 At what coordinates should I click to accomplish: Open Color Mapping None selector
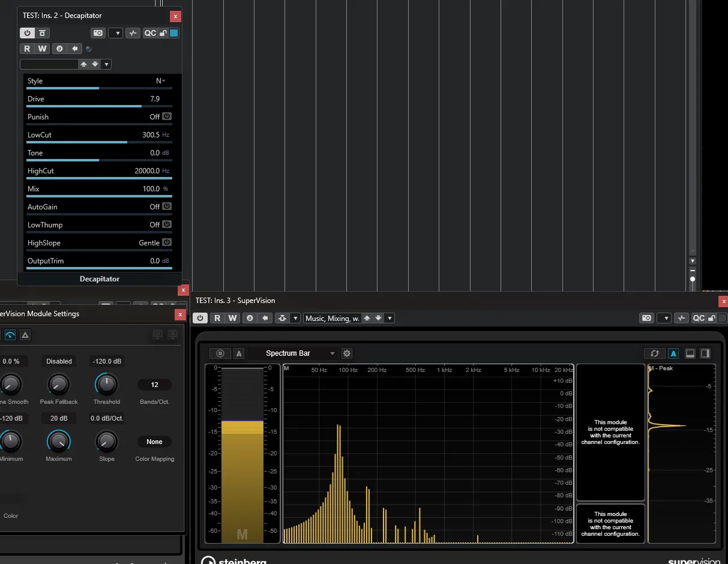point(154,442)
